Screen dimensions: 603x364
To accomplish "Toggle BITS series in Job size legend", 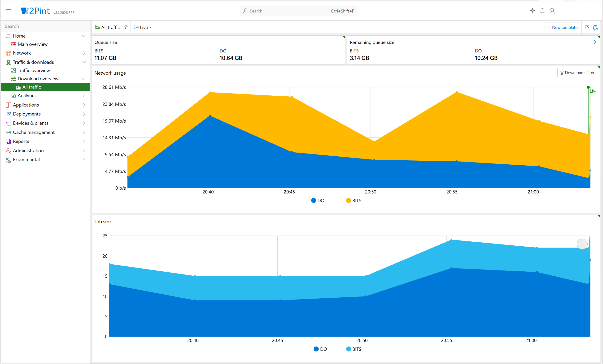I will pos(354,349).
